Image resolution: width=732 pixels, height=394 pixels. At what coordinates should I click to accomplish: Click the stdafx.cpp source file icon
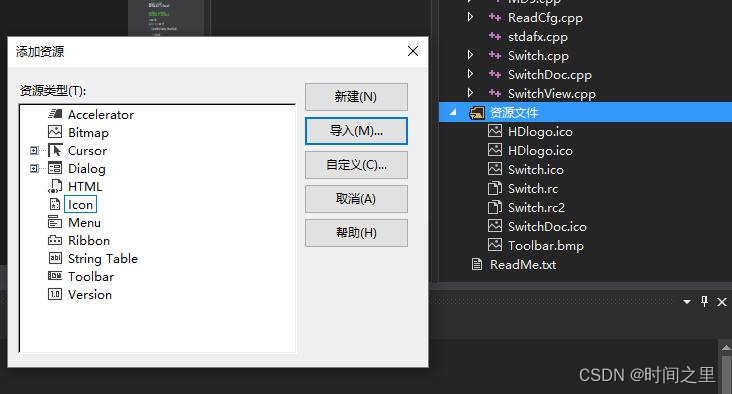pos(495,36)
